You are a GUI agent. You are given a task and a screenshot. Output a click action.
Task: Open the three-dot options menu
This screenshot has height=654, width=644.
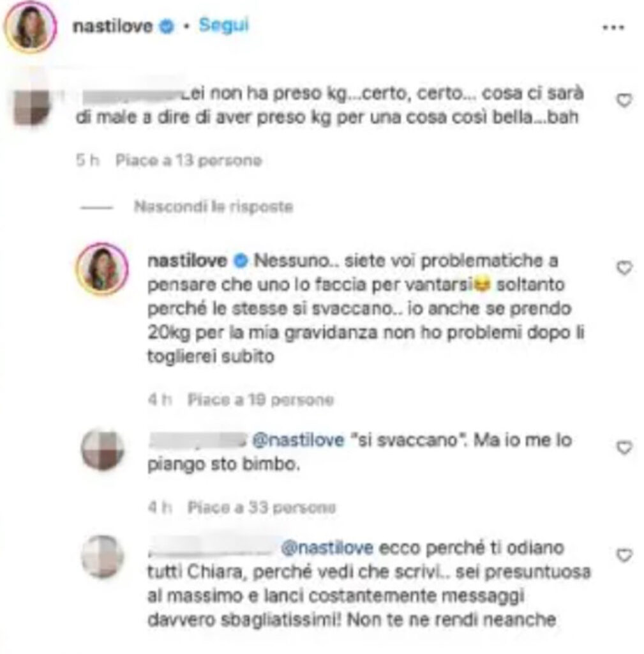(613, 27)
